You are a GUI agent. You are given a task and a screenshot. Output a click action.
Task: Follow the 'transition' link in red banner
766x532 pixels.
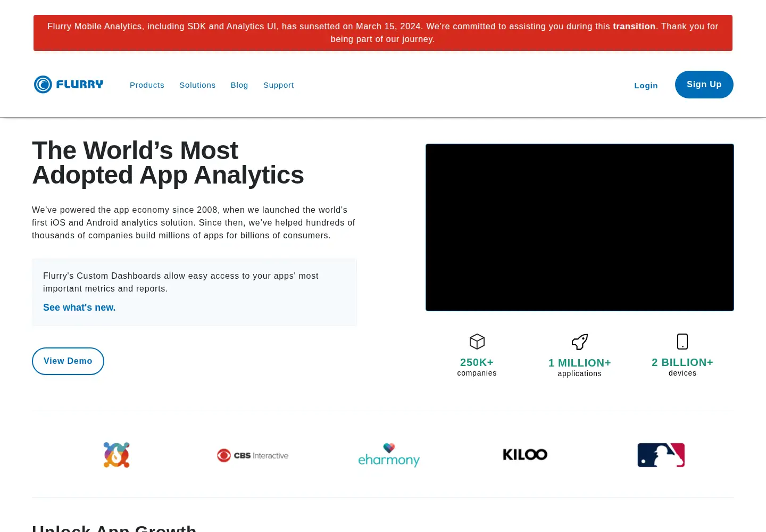634,26
